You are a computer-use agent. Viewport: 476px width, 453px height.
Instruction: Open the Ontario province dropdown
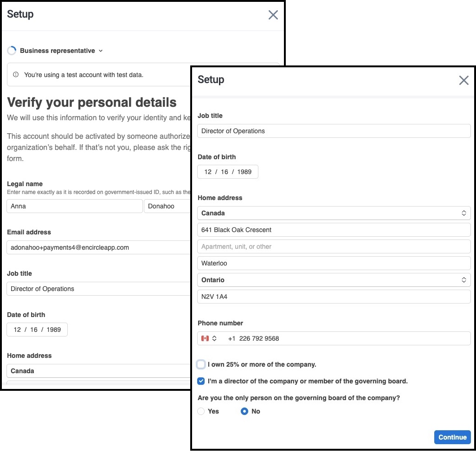[334, 280]
